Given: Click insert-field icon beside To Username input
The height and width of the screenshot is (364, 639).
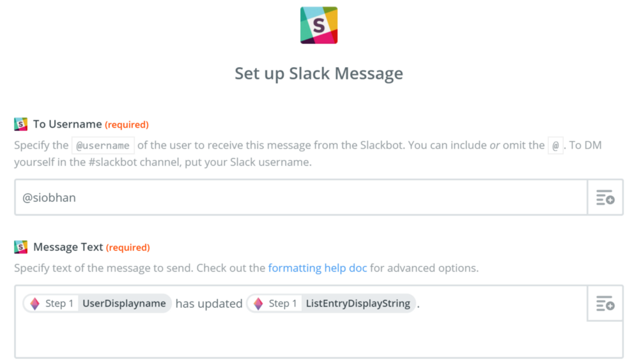Looking at the screenshot, I should [605, 197].
